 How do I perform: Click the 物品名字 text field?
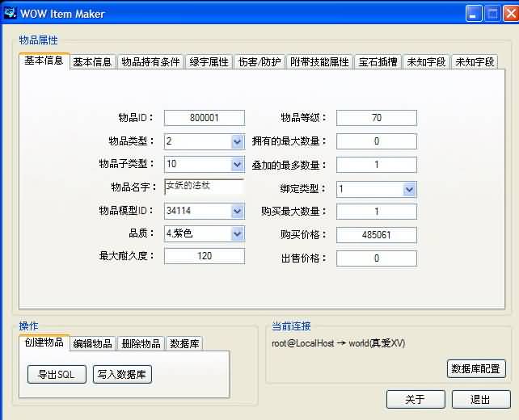tap(205, 187)
